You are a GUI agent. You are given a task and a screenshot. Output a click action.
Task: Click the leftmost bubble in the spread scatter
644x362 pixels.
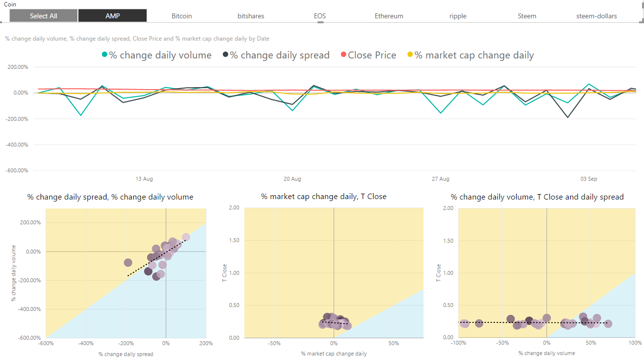pyautogui.click(x=128, y=262)
